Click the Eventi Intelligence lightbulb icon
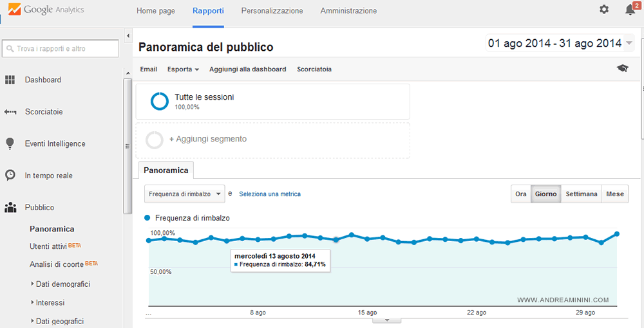 click(10, 143)
